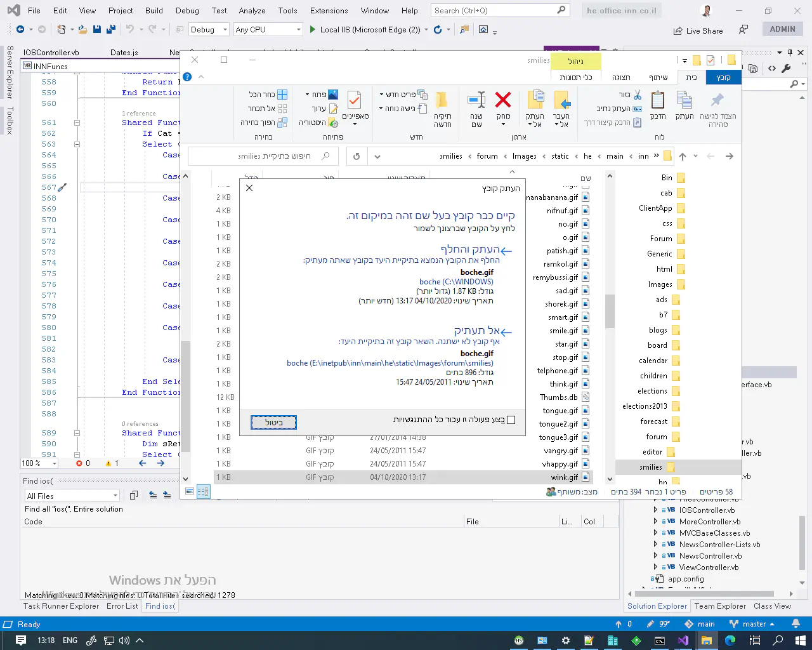Switch to the Team Explorer tab

pyautogui.click(x=720, y=606)
